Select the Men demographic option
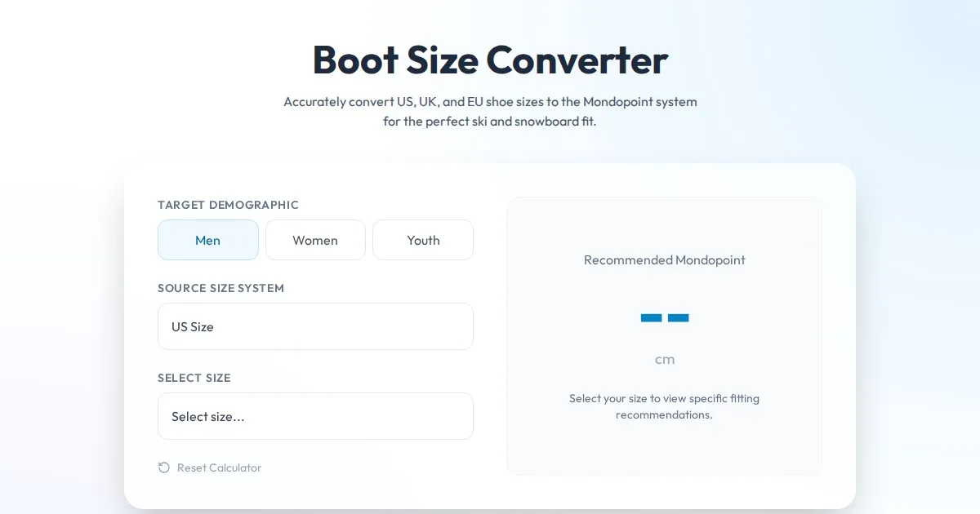The height and width of the screenshot is (514, 980). [207, 240]
